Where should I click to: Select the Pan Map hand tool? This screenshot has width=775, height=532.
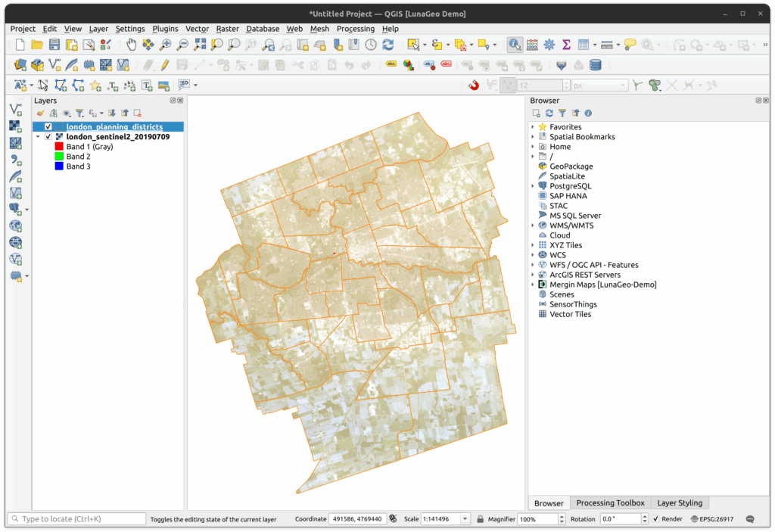pyautogui.click(x=131, y=45)
